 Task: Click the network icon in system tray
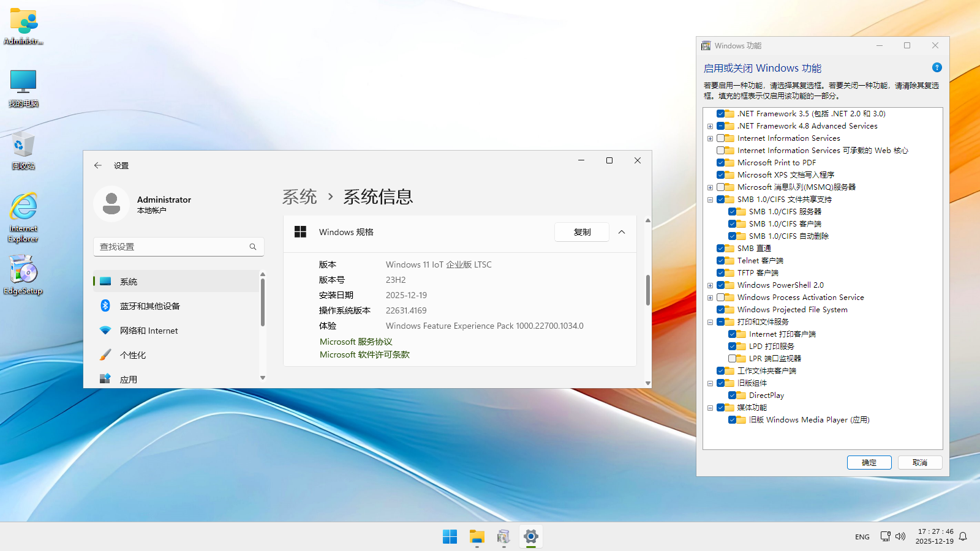(x=886, y=536)
